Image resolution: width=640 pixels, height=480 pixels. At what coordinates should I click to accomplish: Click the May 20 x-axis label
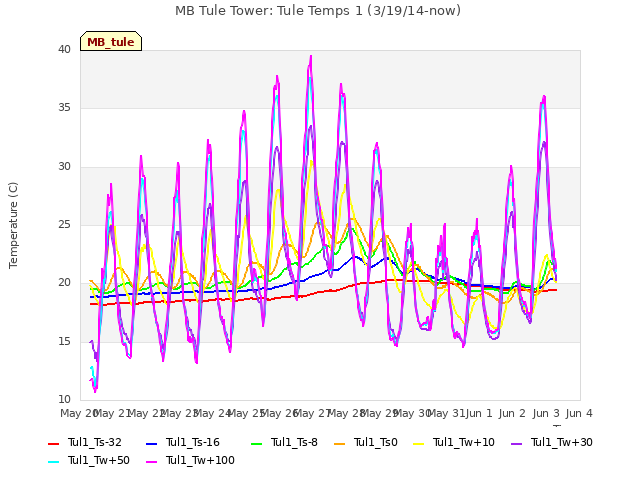pyautogui.click(x=79, y=413)
